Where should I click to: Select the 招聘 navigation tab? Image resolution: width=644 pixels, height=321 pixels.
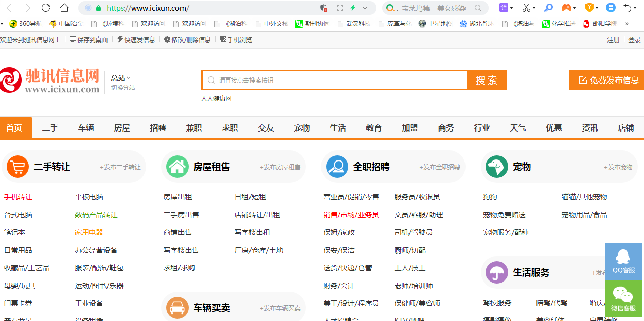[158, 128]
